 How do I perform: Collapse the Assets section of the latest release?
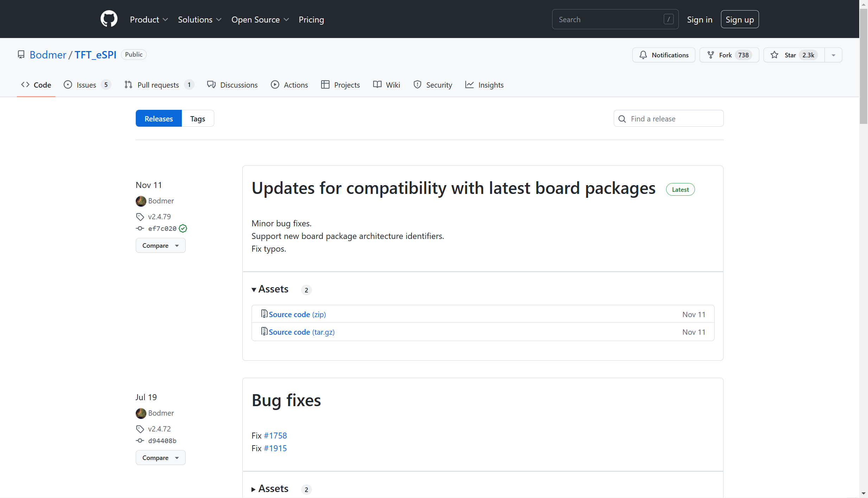click(270, 289)
